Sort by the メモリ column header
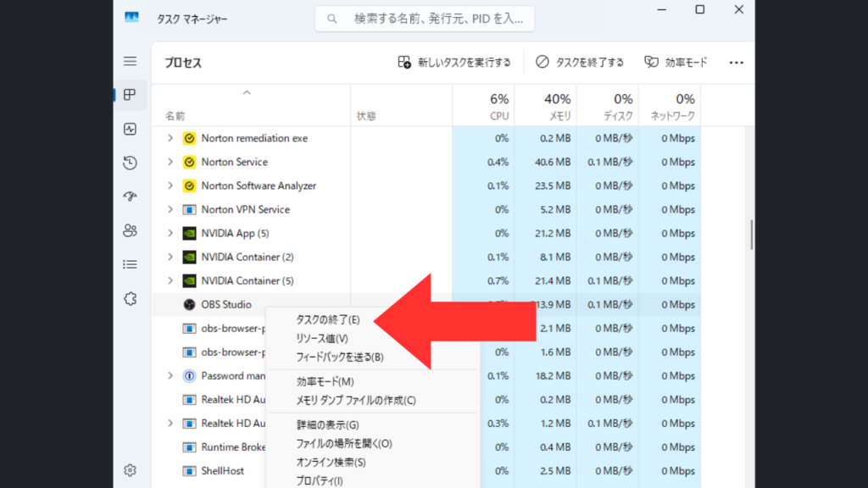Image resolution: width=868 pixels, height=488 pixels. click(545, 106)
